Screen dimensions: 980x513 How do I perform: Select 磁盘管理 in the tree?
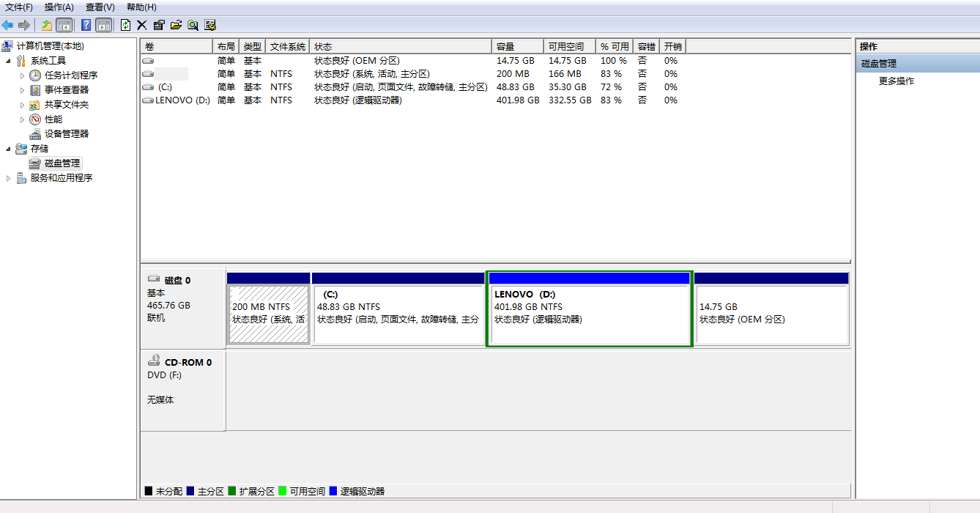click(62, 163)
